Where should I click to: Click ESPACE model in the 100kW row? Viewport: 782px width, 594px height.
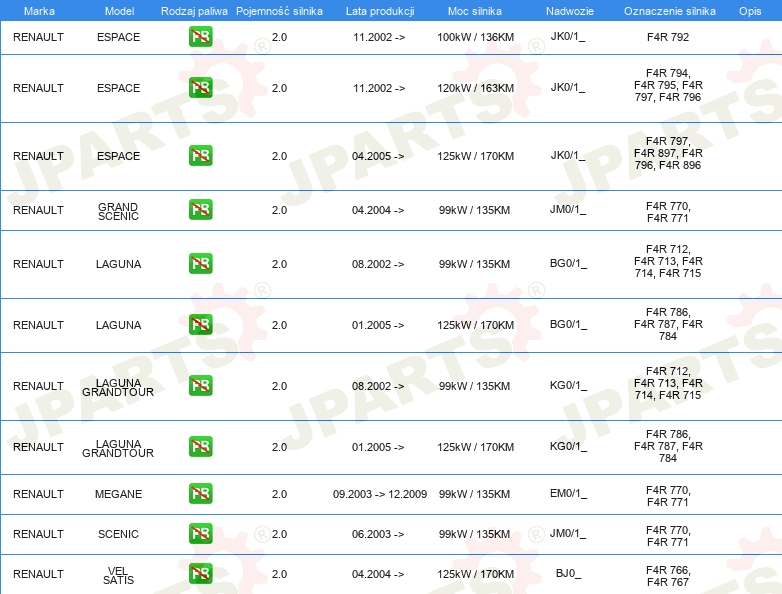118,37
